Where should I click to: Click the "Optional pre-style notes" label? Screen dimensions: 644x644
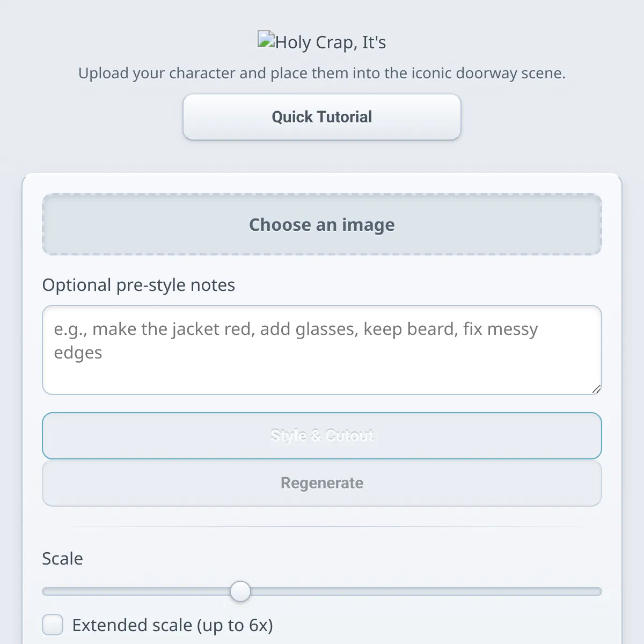point(138,285)
